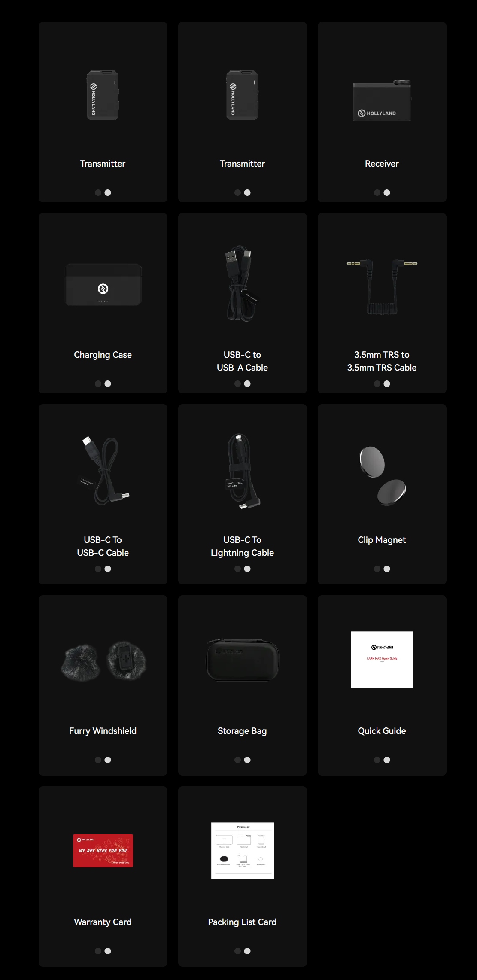Open the red Warranty Card image

pos(103,850)
